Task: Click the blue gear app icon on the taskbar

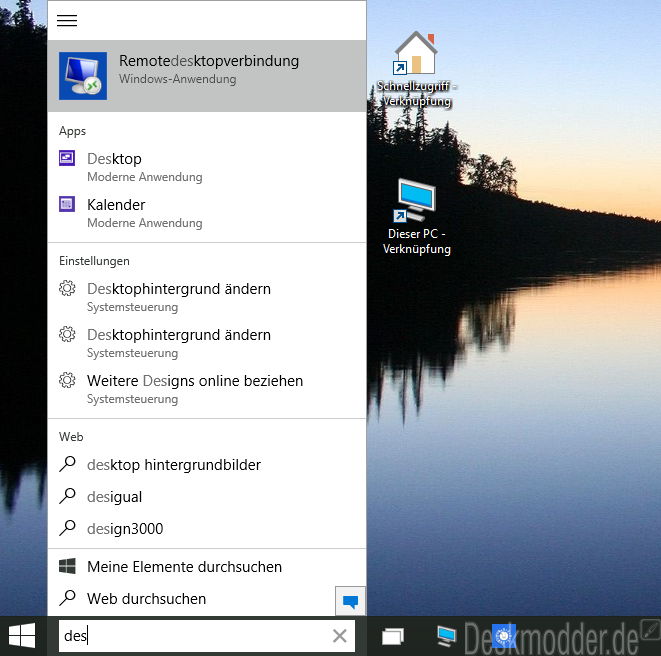Action: point(504,636)
